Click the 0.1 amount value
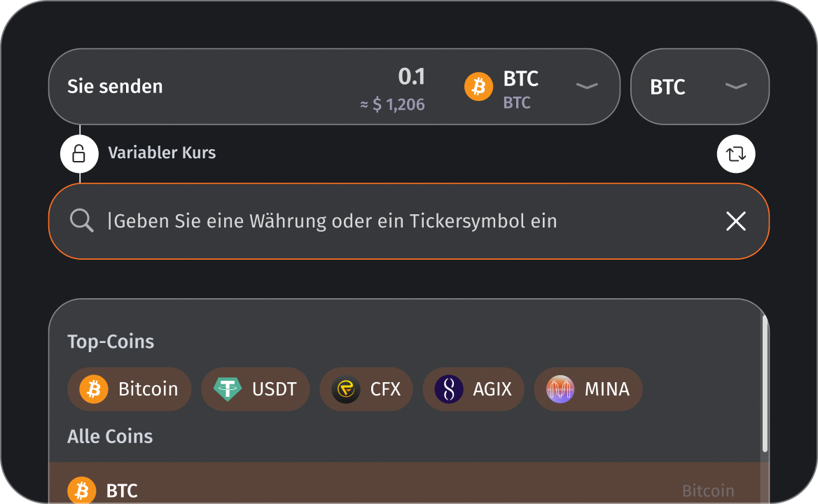Image resolution: width=818 pixels, height=504 pixels. pos(412,76)
